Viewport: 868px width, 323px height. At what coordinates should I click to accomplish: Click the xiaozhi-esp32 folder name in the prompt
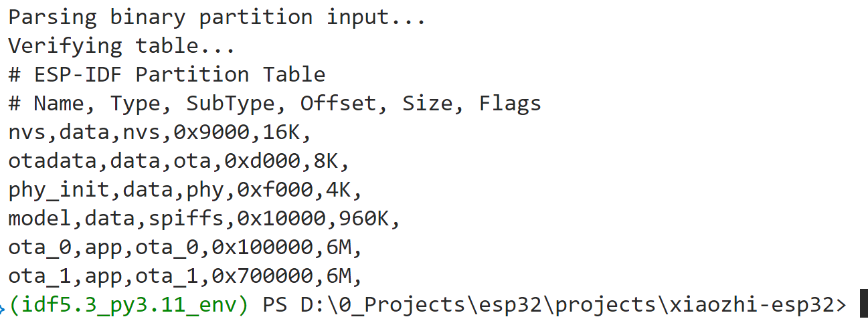click(751, 305)
